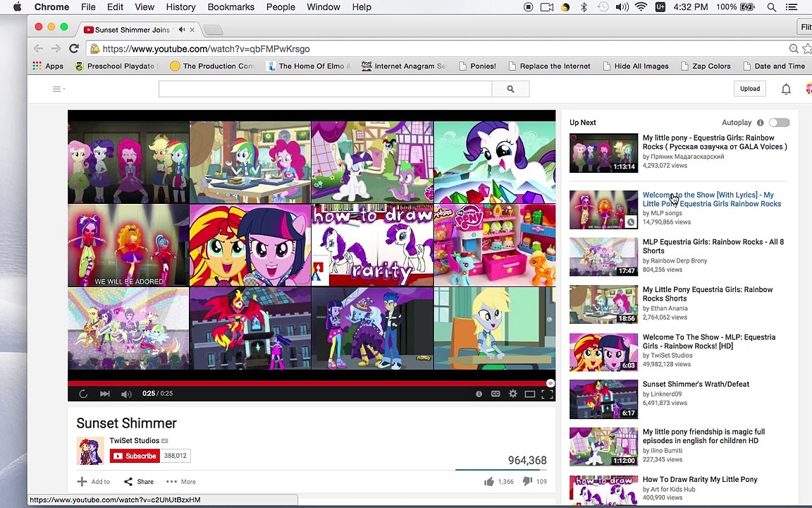Click the Wi-Fi status icon
The image size is (812, 508).
641,7
